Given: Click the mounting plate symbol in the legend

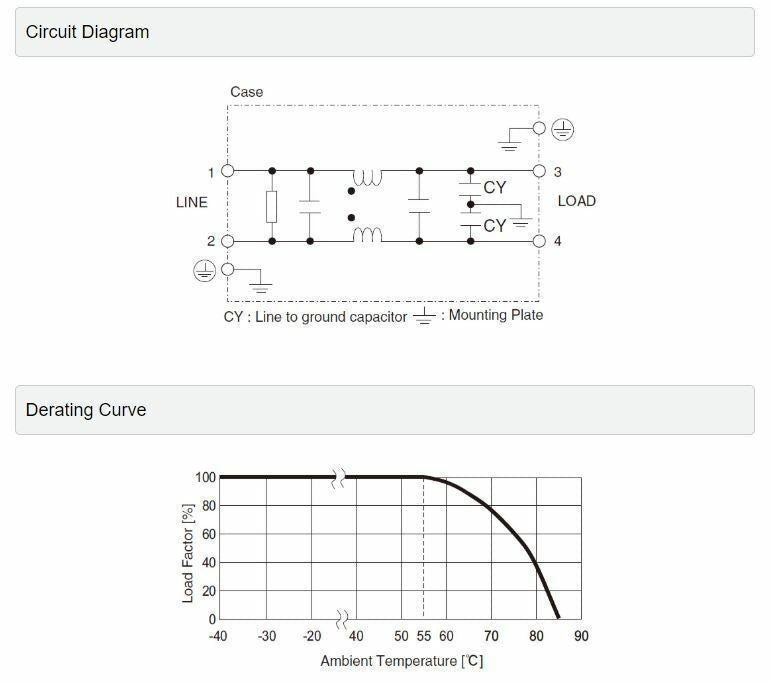Looking at the screenshot, I should pyautogui.click(x=424, y=317).
